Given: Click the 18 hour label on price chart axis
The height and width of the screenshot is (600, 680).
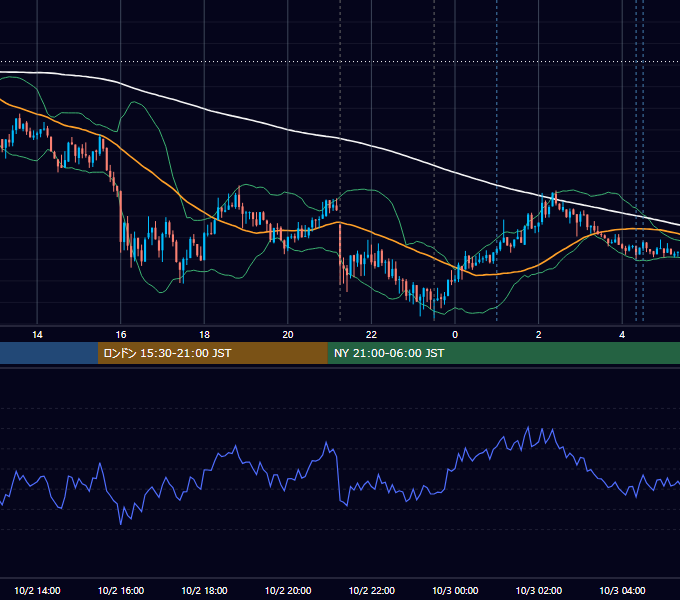Looking at the screenshot, I should click(x=204, y=335).
